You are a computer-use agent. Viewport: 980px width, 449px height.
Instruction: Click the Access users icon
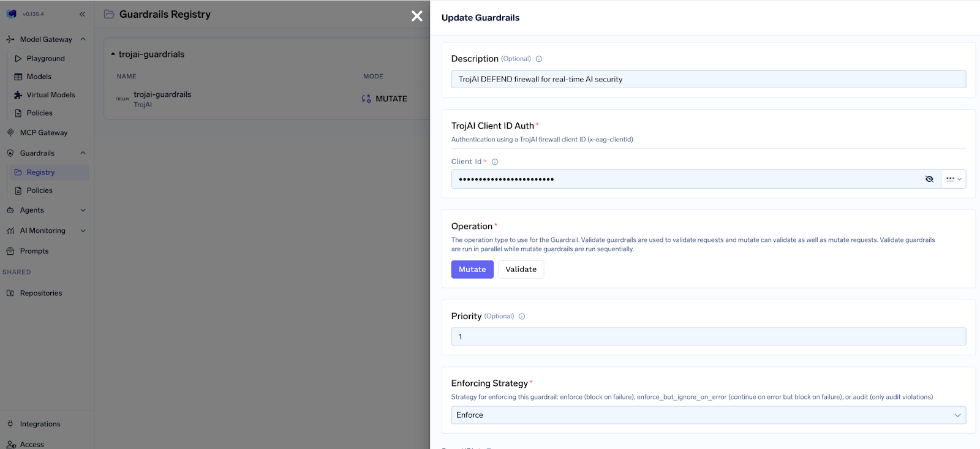[x=11, y=445]
